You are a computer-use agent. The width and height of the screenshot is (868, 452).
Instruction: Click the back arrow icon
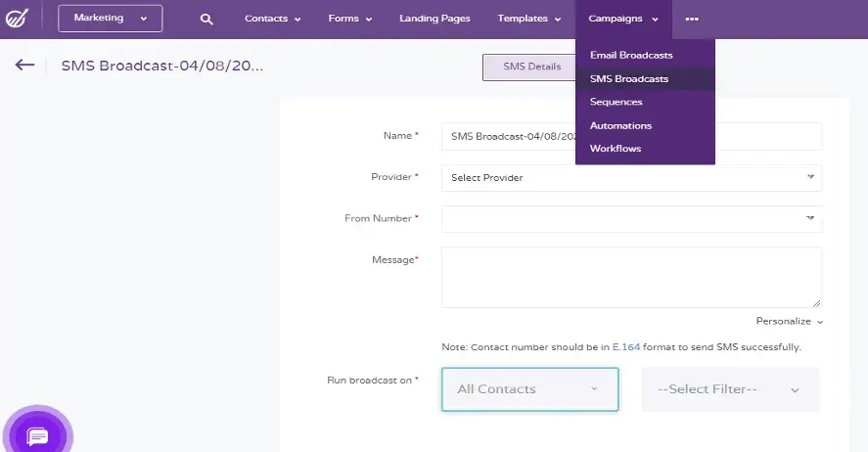(24, 66)
